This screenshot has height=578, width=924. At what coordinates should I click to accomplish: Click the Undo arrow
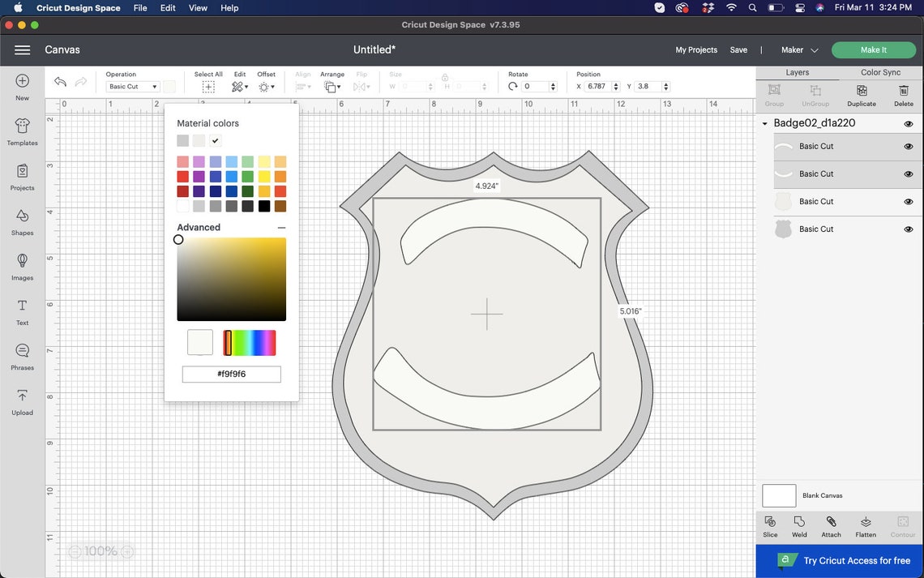pos(60,82)
